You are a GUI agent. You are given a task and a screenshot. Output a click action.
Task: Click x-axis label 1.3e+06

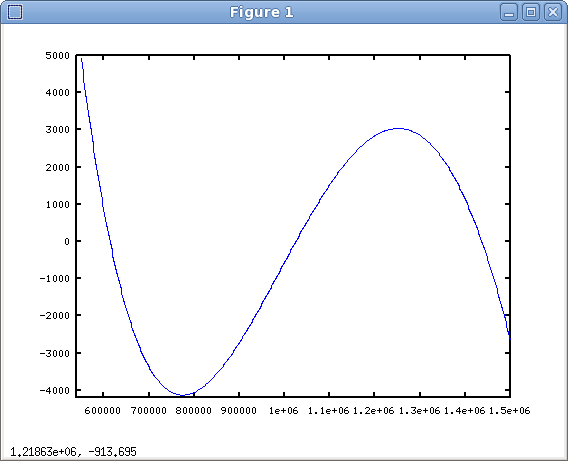pyautogui.click(x=419, y=411)
